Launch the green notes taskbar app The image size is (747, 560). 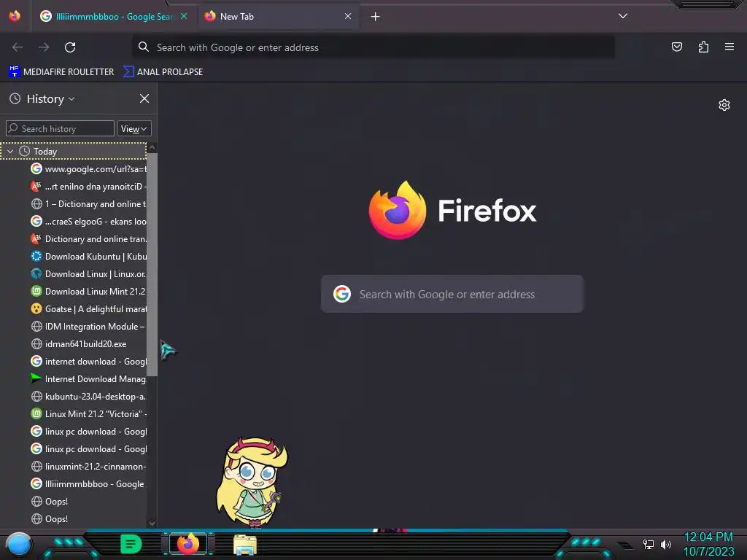(131, 544)
